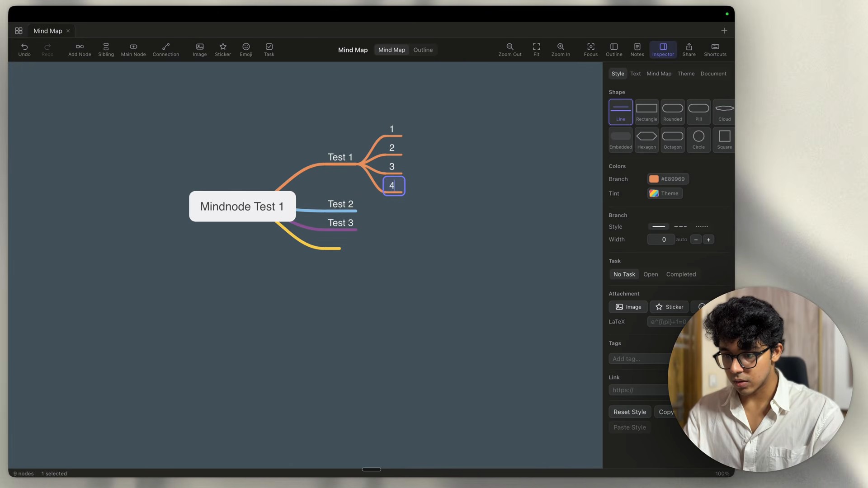Screen dimensions: 868x488
Task: Open the Theme inspector tab
Action: click(686, 74)
